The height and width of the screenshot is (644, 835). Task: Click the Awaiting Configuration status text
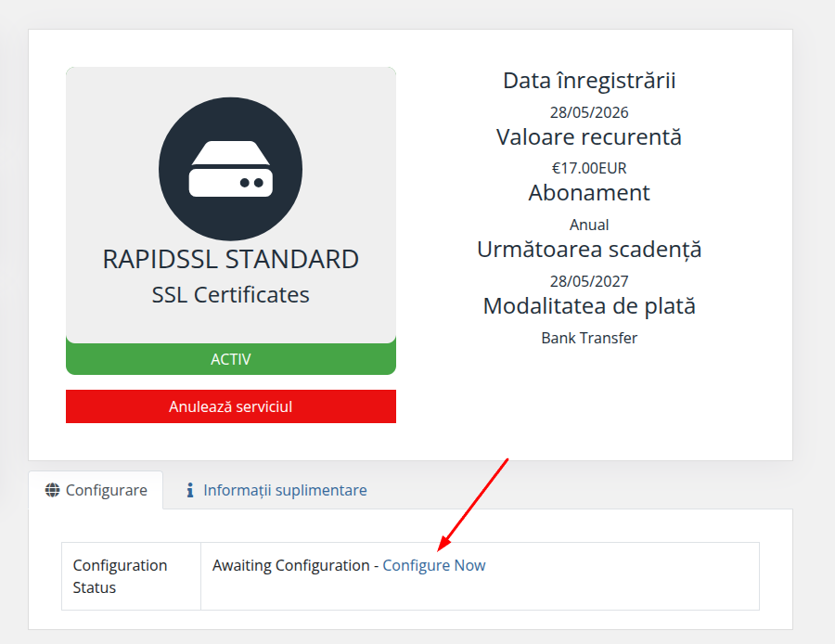pos(290,565)
